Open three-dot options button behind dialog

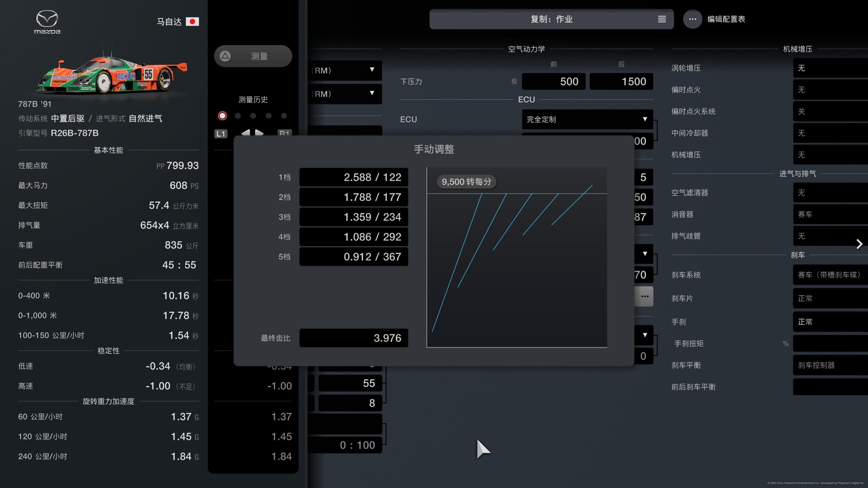coord(644,296)
